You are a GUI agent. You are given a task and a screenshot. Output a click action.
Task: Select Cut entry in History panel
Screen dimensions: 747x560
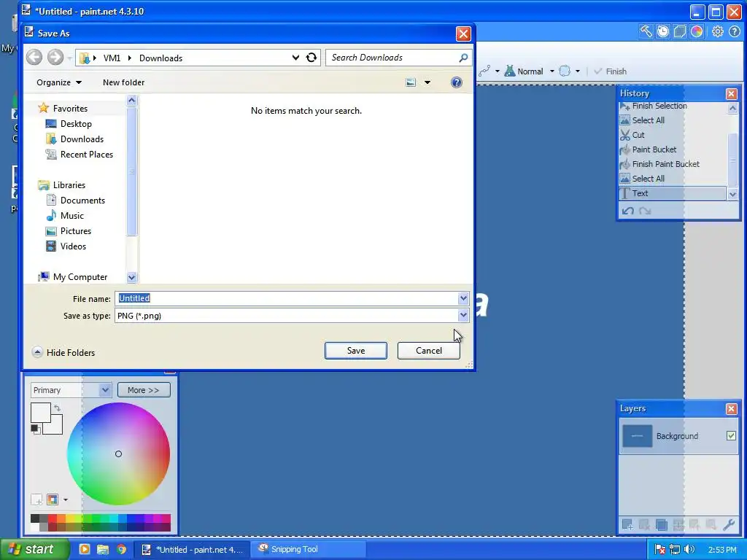tap(672, 135)
